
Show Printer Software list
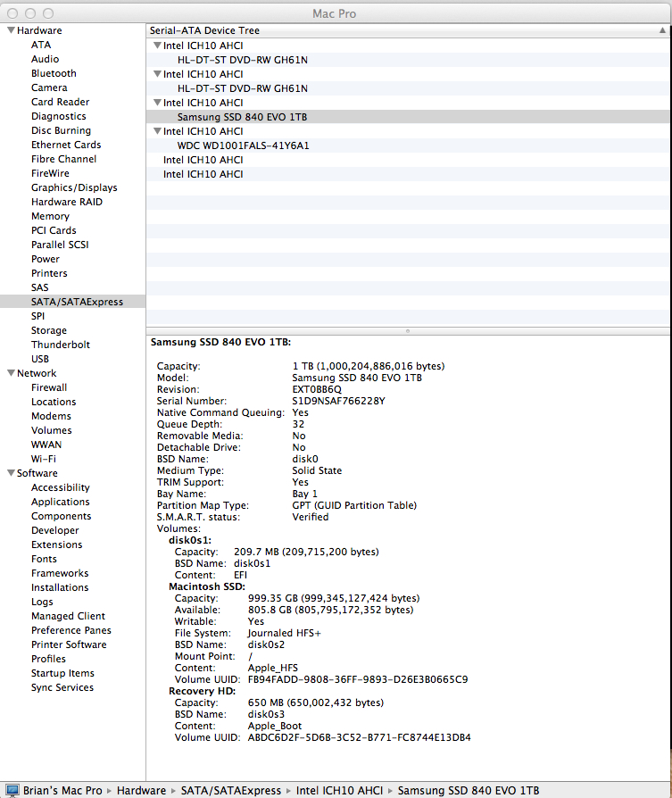(x=69, y=644)
